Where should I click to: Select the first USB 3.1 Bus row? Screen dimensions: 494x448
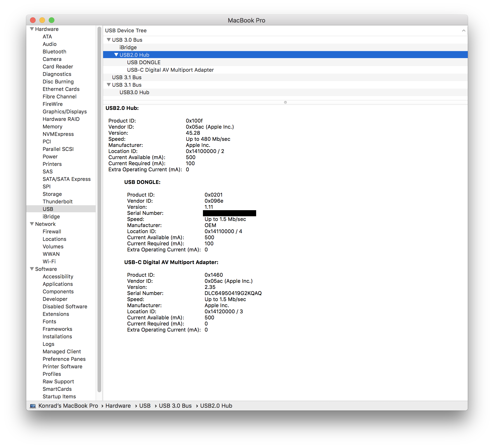tap(285, 77)
